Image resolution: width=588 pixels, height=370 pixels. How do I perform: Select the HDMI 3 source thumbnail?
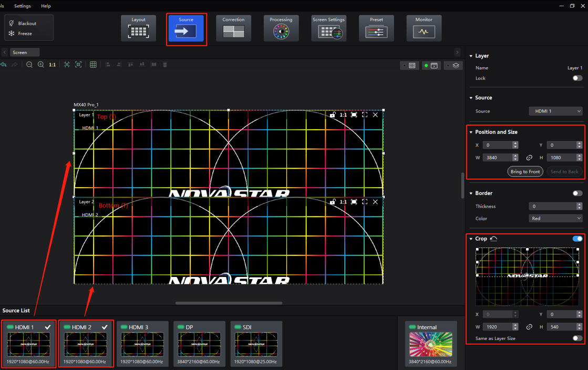coord(142,344)
